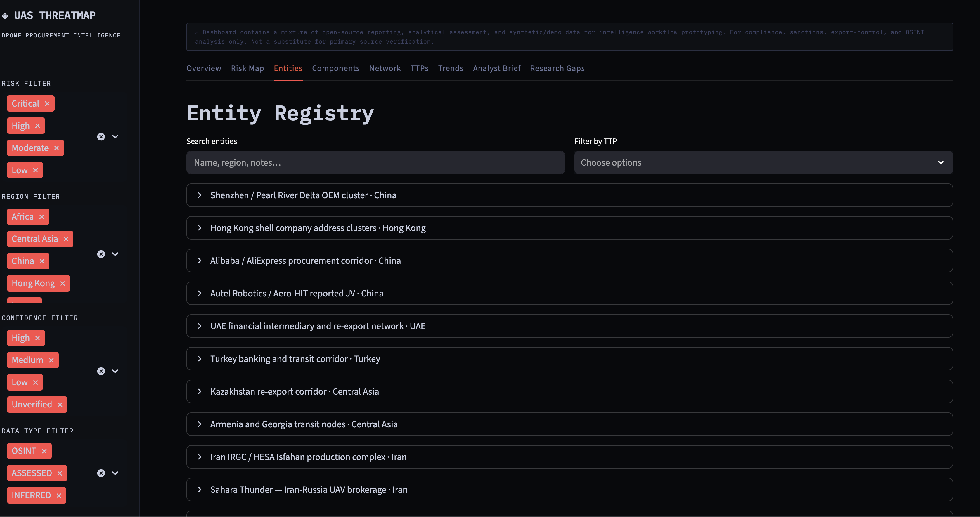
Task: Open the Analyst Brief tab
Action: (x=496, y=68)
